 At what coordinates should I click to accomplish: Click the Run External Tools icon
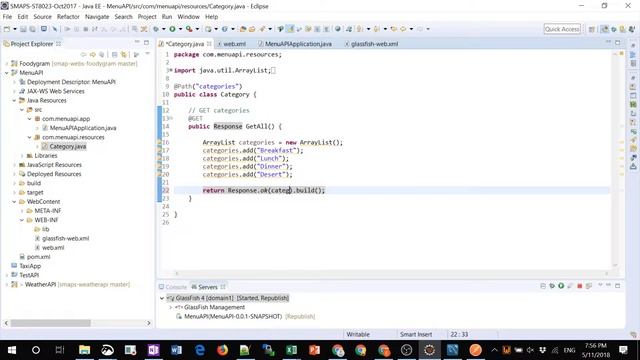(189, 29)
